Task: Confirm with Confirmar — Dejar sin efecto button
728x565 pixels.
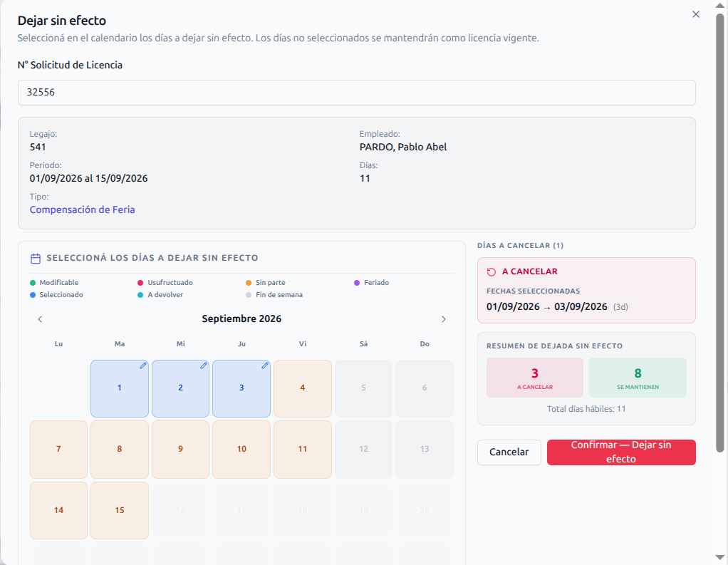Action: [x=621, y=452]
